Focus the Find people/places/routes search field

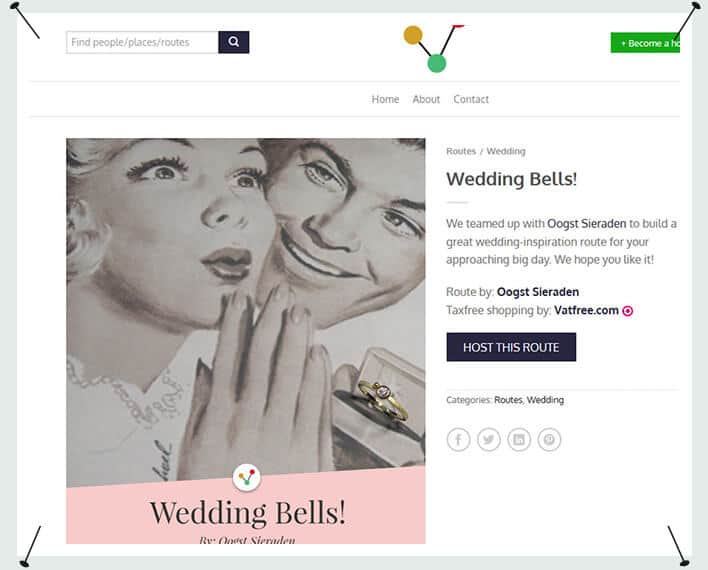142,42
